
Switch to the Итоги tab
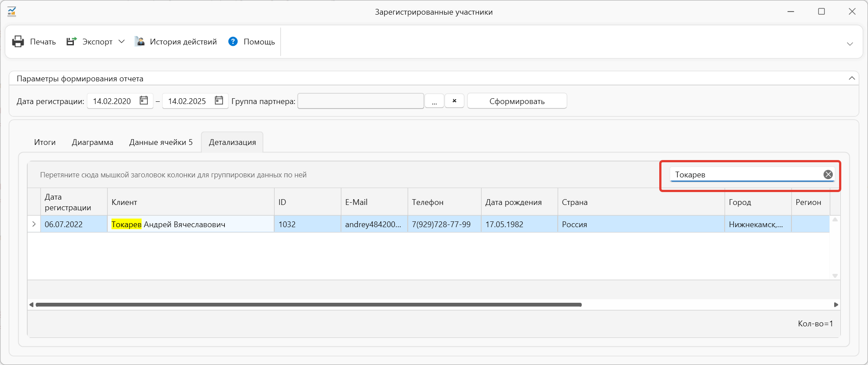point(45,142)
